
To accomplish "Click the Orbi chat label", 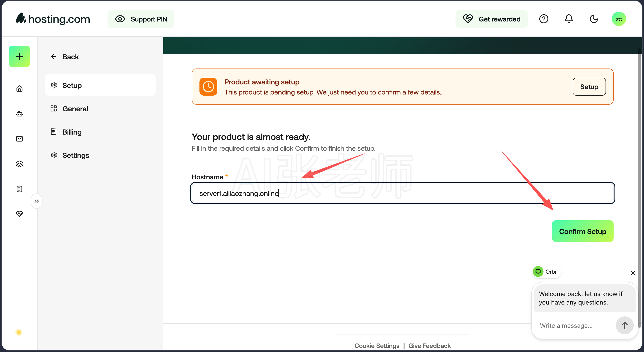I will [546, 272].
